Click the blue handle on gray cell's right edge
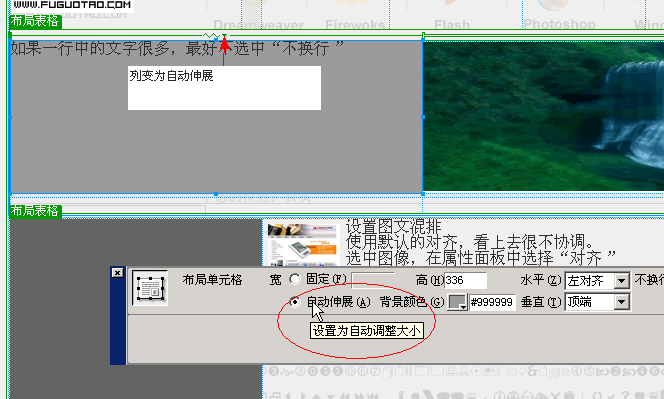This screenshot has width=664, height=399. click(423, 117)
